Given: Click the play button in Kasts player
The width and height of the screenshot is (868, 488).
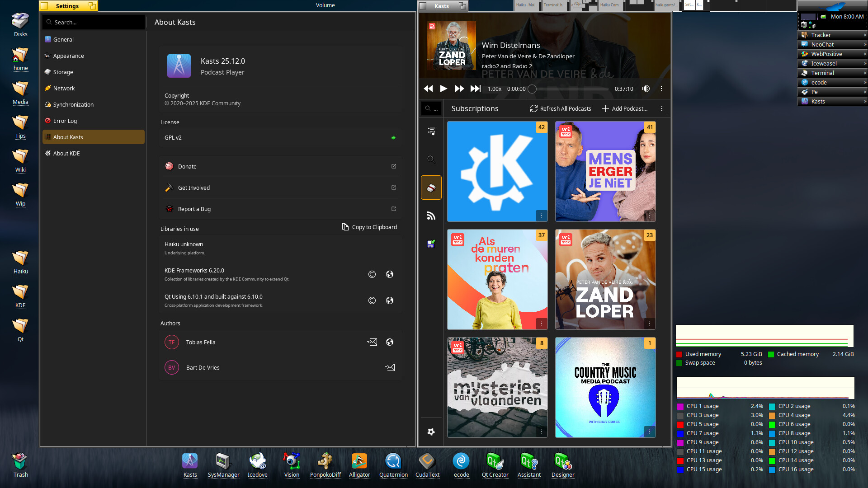Looking at the screenshot, I should (443, 89).
